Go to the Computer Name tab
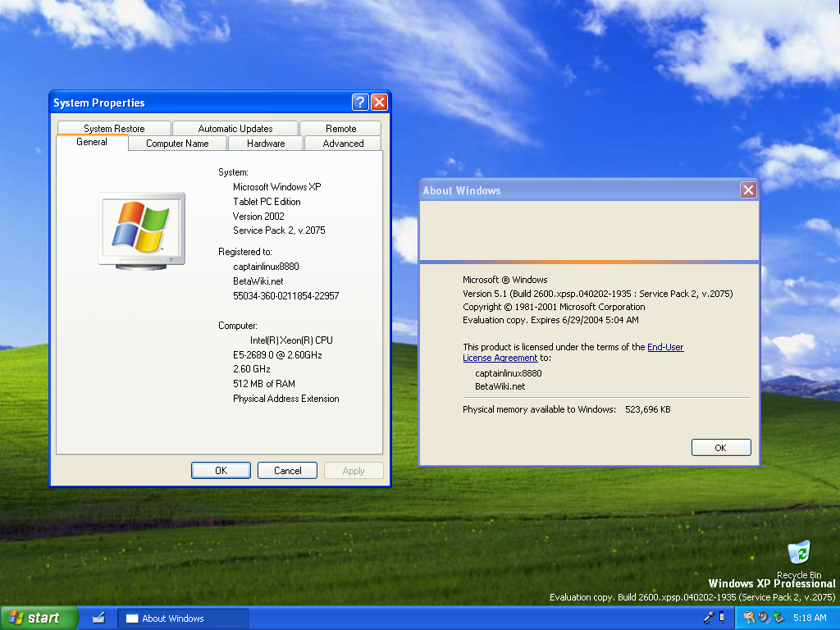 pos(177,144)
